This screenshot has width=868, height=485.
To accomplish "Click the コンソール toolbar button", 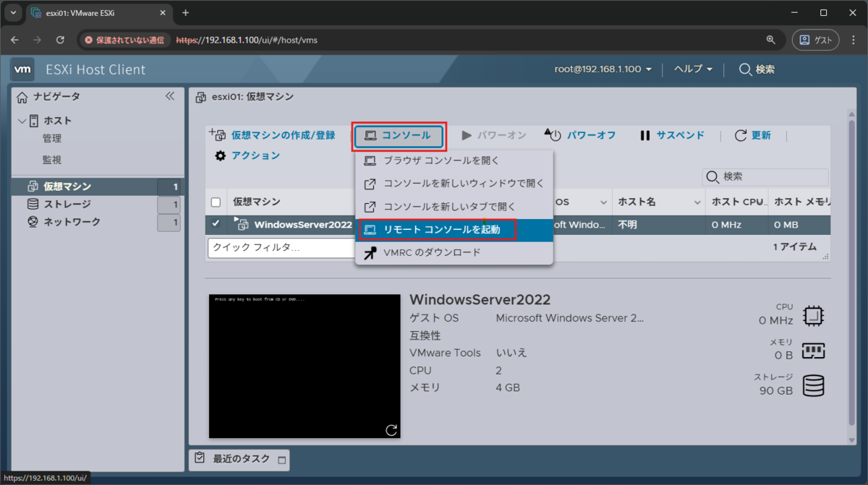I will (399, 135).
